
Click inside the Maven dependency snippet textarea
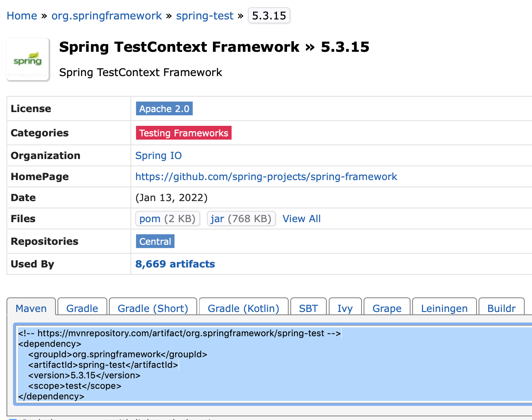tap(273, 364)
